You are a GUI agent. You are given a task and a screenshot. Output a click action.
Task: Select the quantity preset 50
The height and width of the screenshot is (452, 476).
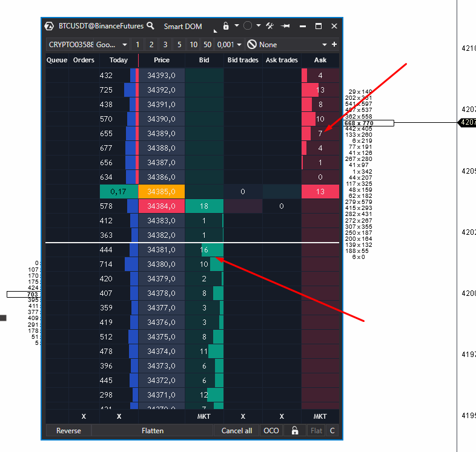(207, 45)
